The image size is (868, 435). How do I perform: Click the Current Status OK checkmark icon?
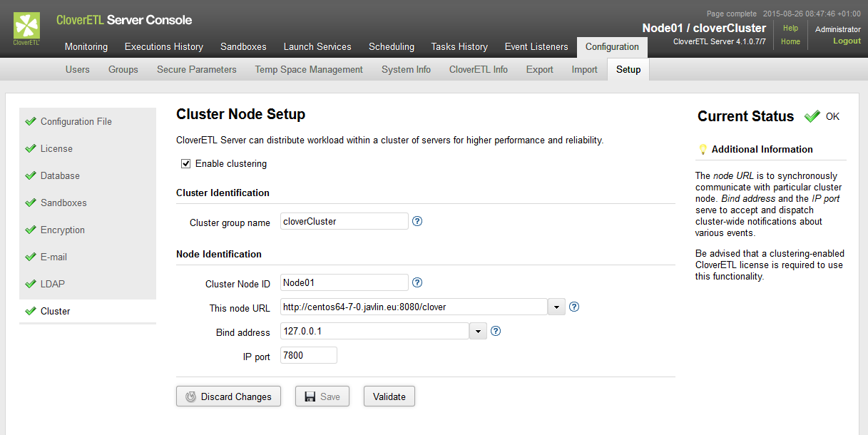[x=812, y=116]
